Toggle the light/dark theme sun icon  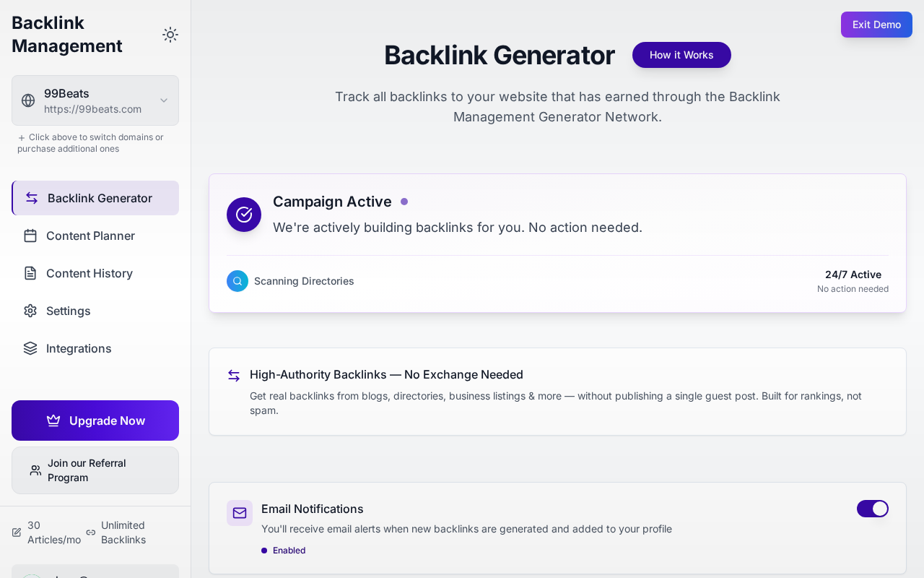point(170,35)
